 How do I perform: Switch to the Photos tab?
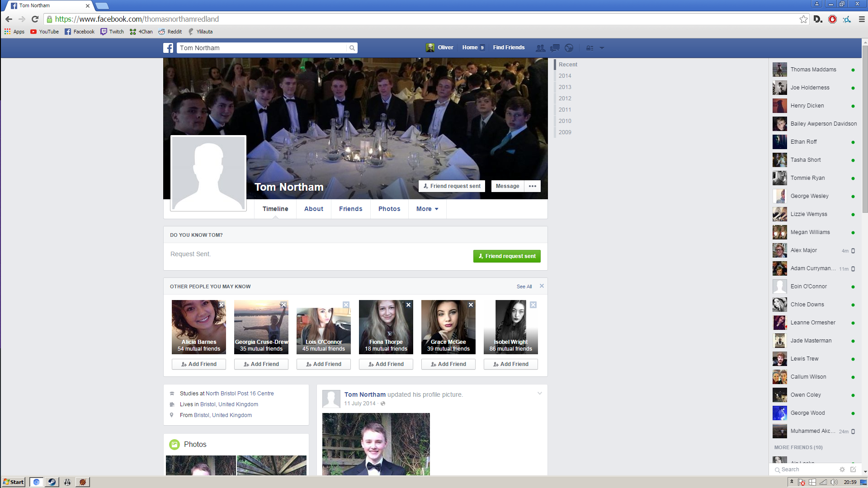(389, 209)
